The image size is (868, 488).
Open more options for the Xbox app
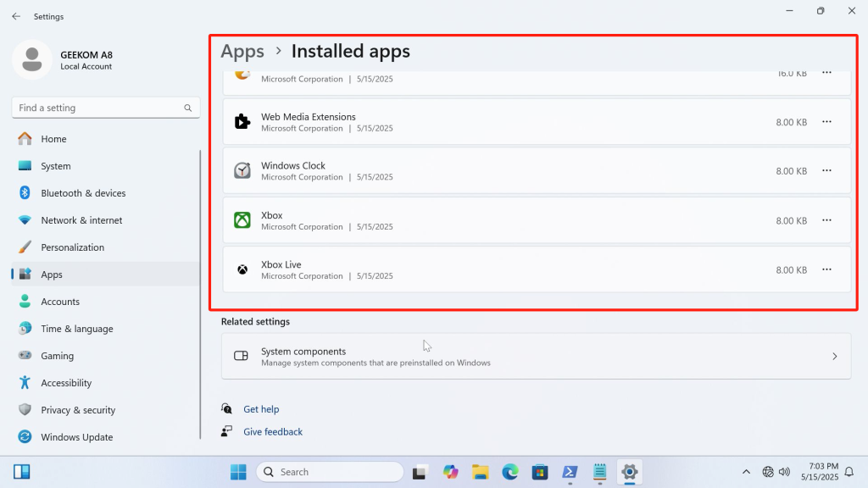pos(826,220)
